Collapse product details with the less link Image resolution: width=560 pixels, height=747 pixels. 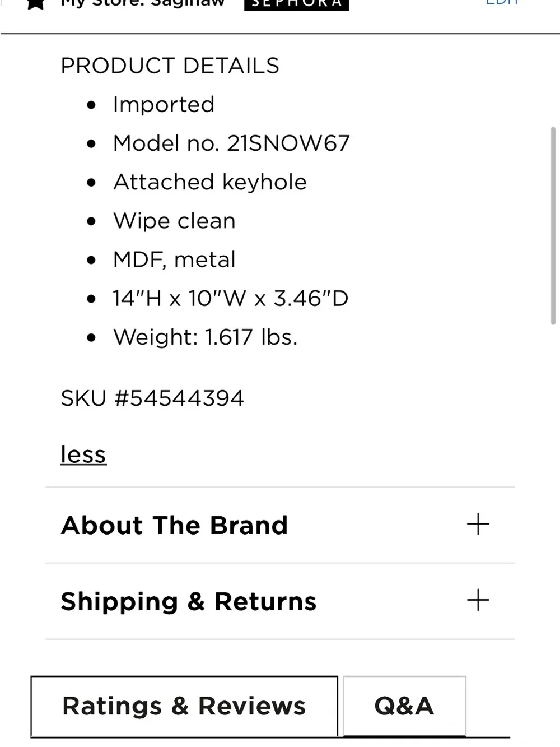pos(83,454)
